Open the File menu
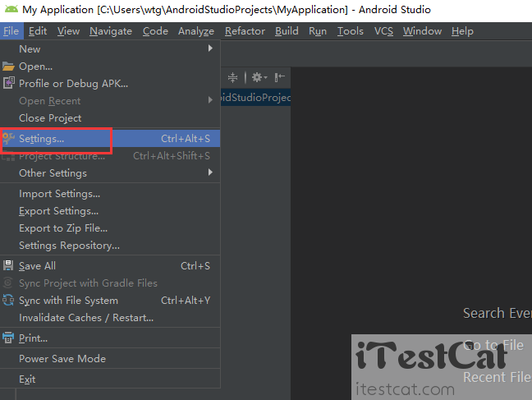The height and width of the screenshot is (400, 532). [x=11, y=31]
